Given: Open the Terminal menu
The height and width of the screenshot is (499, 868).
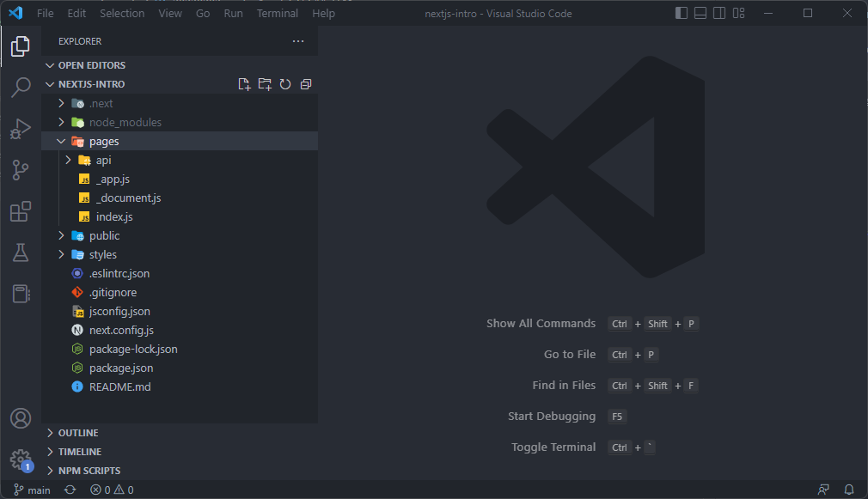Looking at the screenshot, I should [278, 13].
